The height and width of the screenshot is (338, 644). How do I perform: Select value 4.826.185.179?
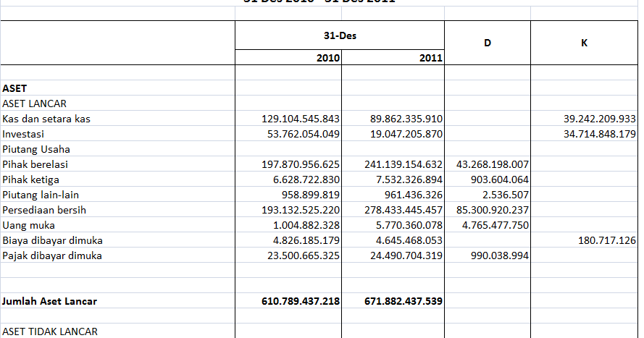click(306, 240)
